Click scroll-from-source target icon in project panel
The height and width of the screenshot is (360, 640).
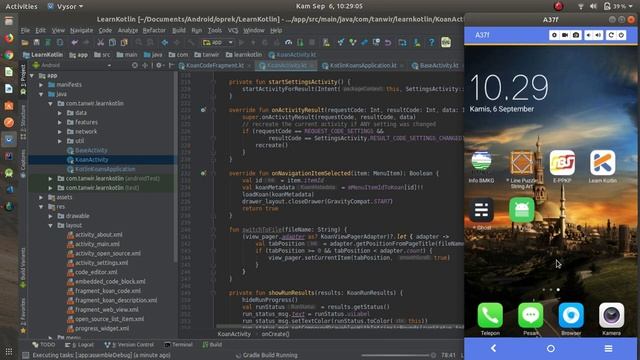click(x=135, y=65)
